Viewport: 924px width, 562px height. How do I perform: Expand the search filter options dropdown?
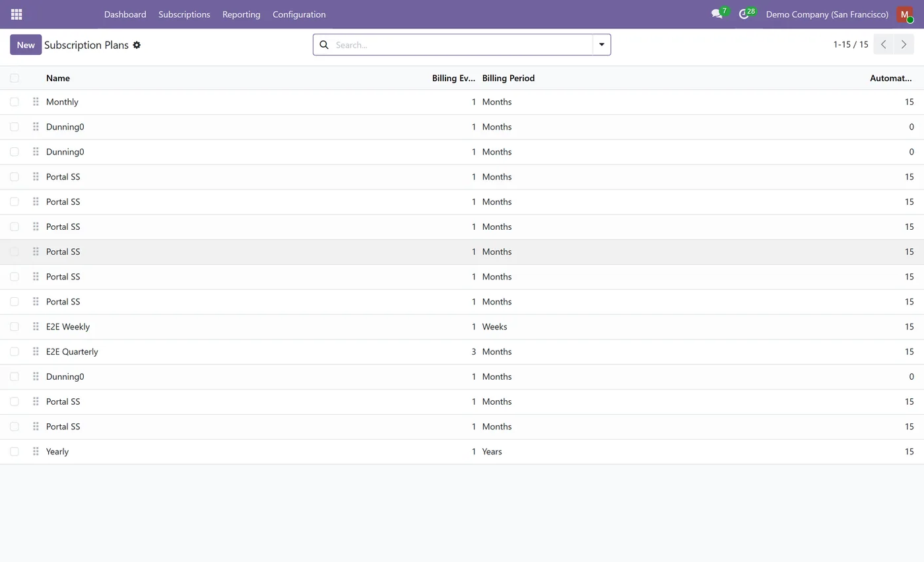pos(601,45)
